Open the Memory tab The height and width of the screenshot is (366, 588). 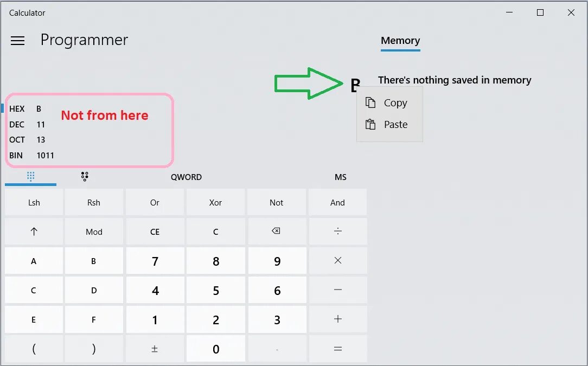click(400, 41)
